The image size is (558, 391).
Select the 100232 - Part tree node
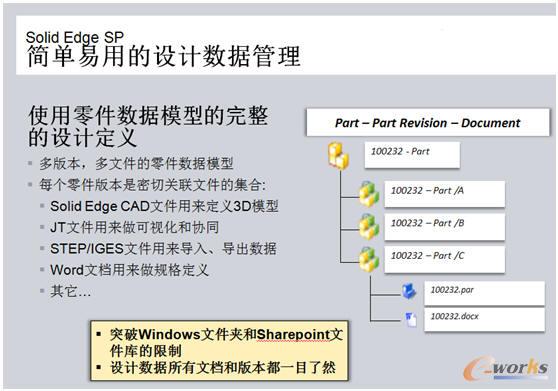point(412,155)
